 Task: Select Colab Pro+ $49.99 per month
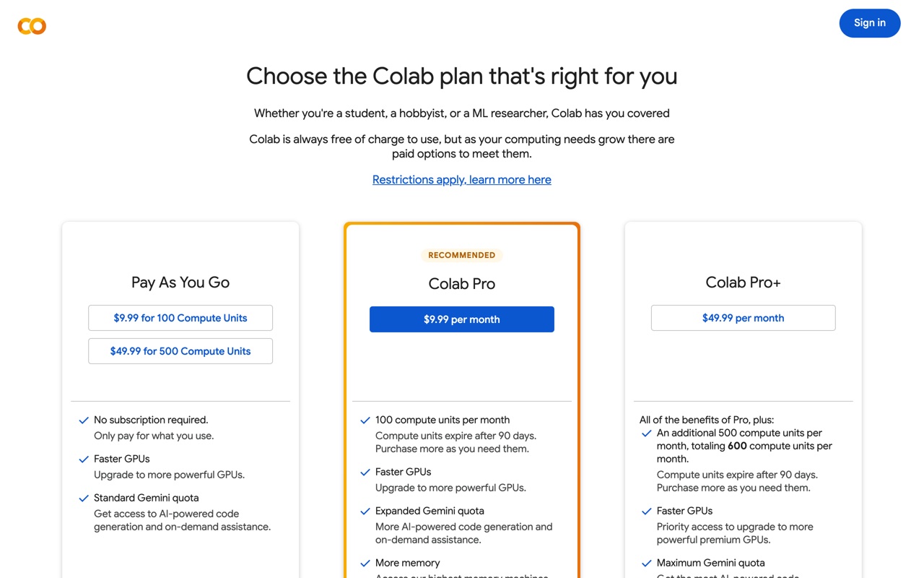tap(744, 318)
